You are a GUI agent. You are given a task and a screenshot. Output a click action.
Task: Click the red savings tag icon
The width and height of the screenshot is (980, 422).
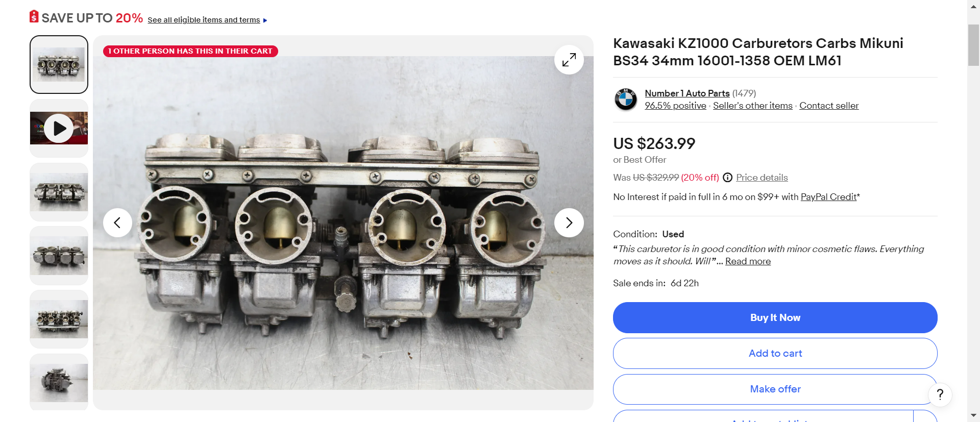point(34,17)
